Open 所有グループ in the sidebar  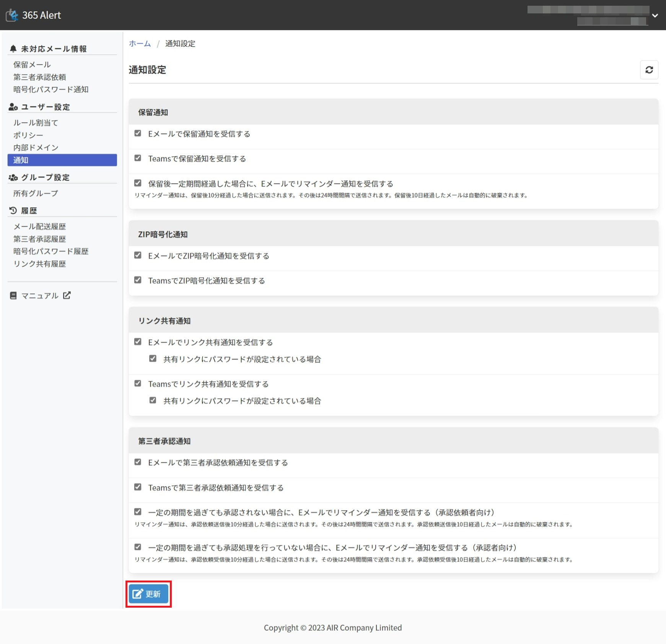(36, 194)
